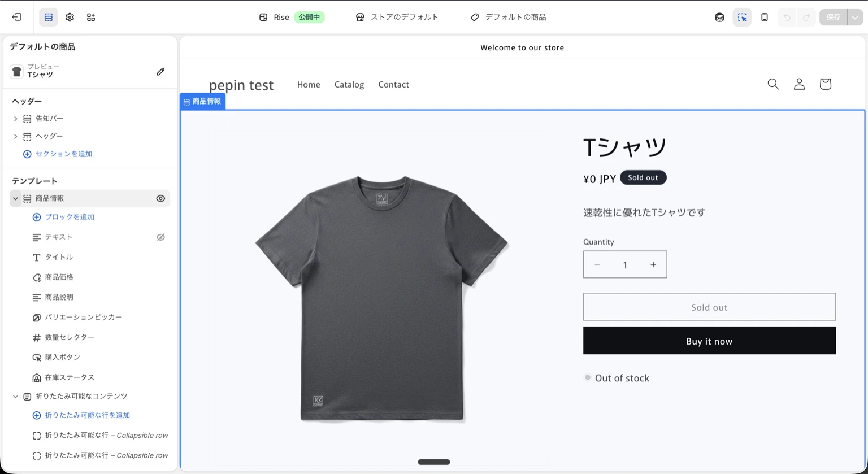Collapse the 商品情報 template section
This screenshot has height=474, width=868.
tap(15, 198)
